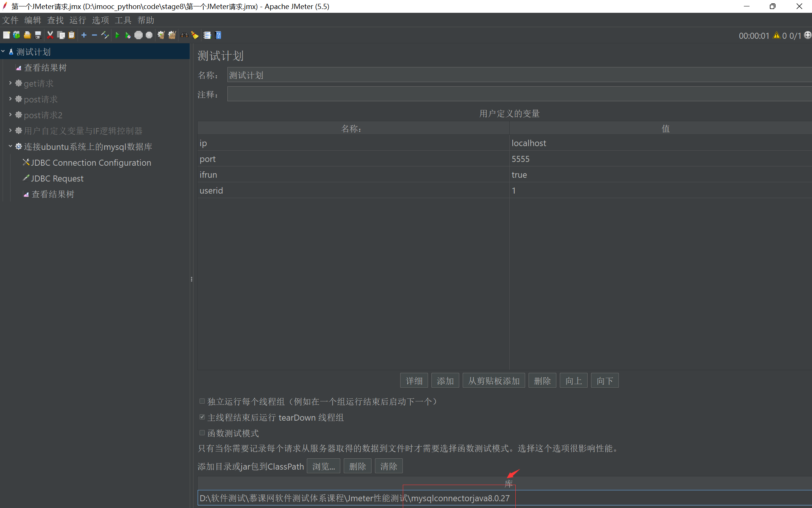Uncheck run tearDown thread groups checkbox
Screen dimensions: 812x508
point(202,417)
